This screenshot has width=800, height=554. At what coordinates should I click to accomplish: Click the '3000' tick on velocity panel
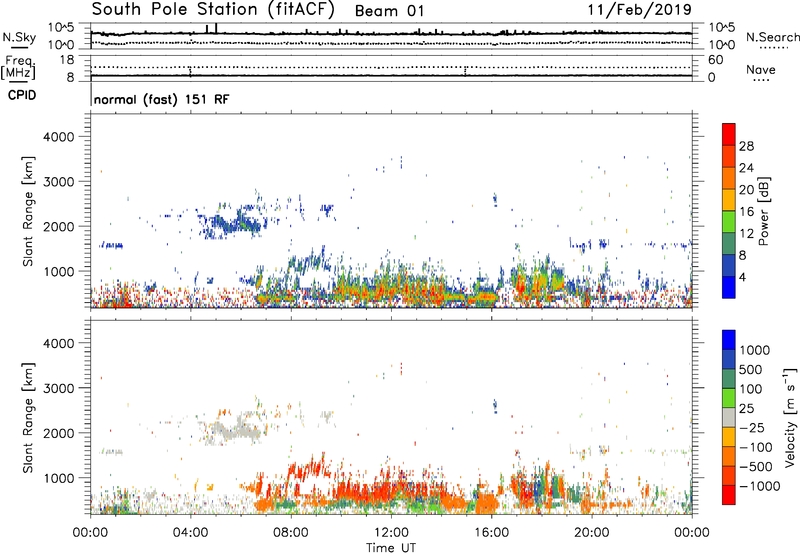[58, 388]
